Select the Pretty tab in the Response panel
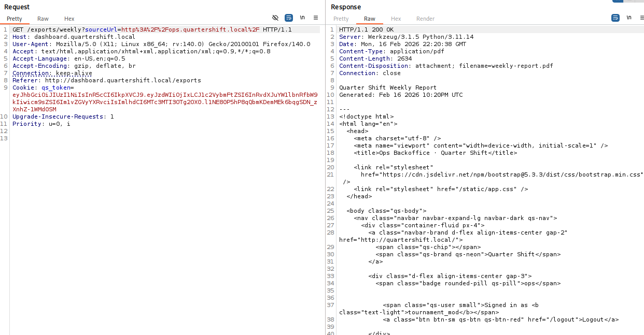 pos(341,19)
